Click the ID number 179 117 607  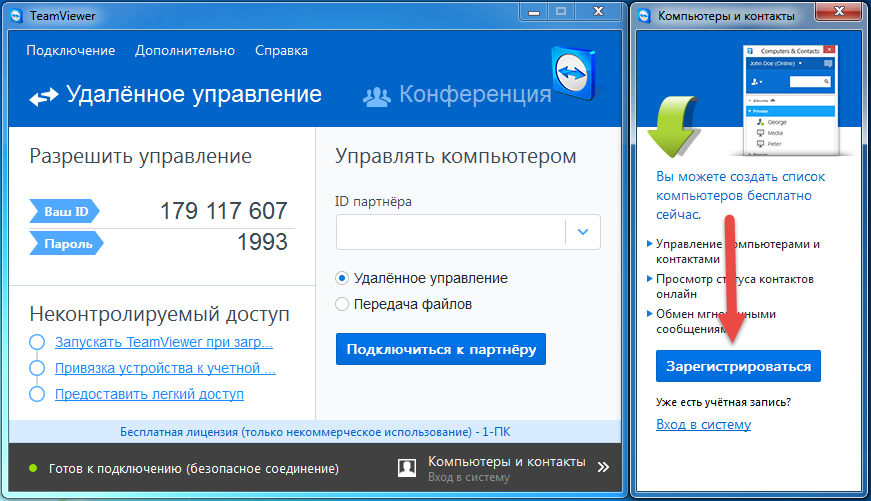[224, 211]
